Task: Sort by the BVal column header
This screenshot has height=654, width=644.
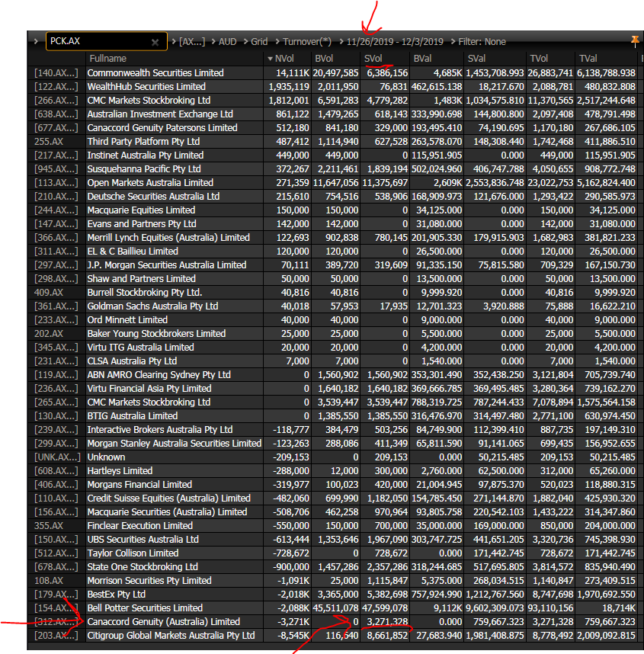Action: click(422, 59)
